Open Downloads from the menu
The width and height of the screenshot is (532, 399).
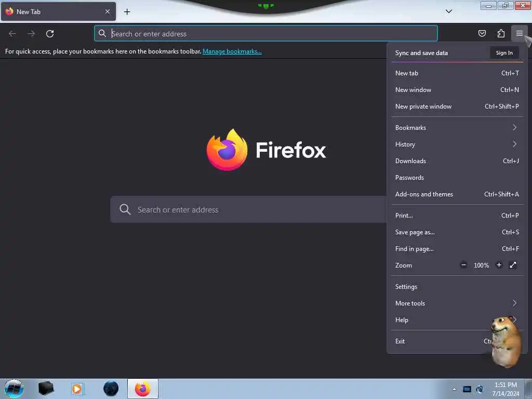tap(457, 161)
